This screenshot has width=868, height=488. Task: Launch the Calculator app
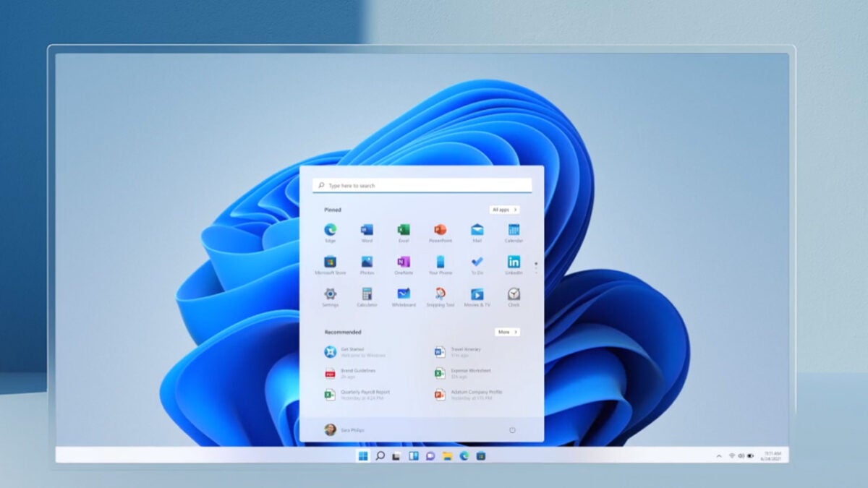click(x=367, y=296)
